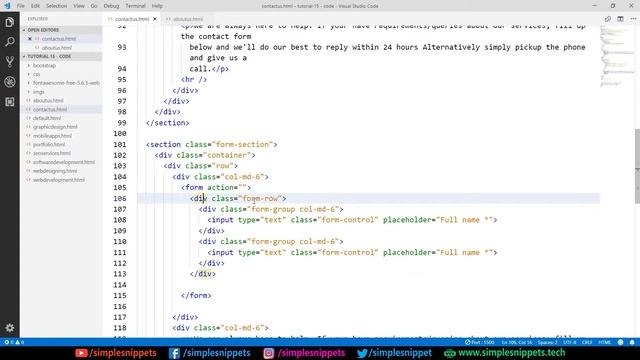Expand the bootstrap folder
Image resolution: width=640 pixels, height=360 pixels.
coord(44,65)
